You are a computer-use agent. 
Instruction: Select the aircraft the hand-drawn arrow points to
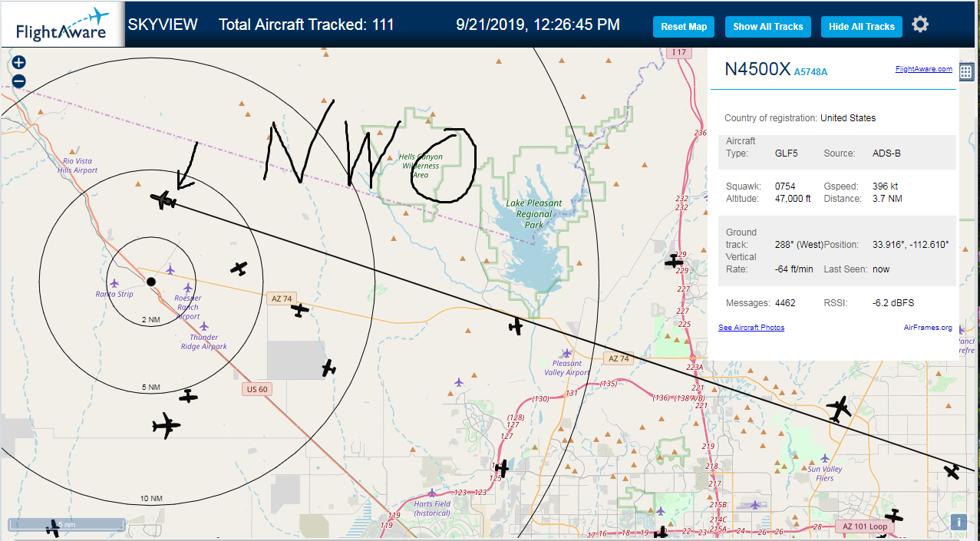pos(163,201)
